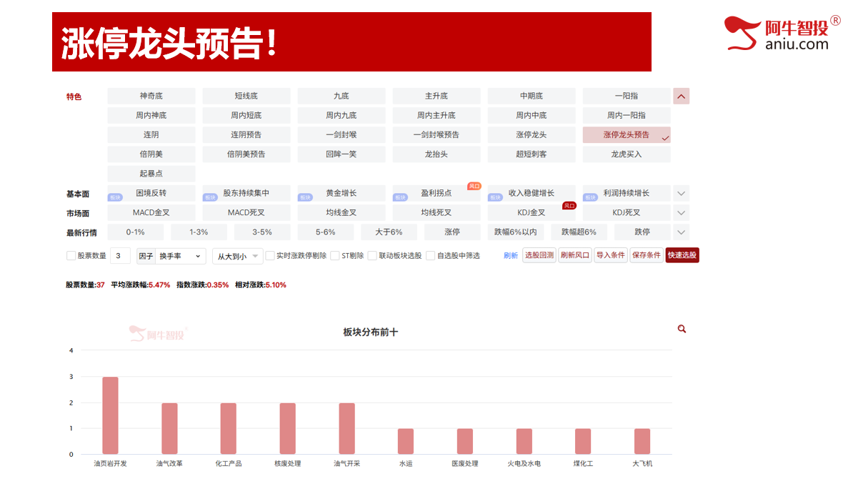This screenshot has width=868, height=484.
Task: Choose the 周内神底 option
Action: click(x=151, y=115)
